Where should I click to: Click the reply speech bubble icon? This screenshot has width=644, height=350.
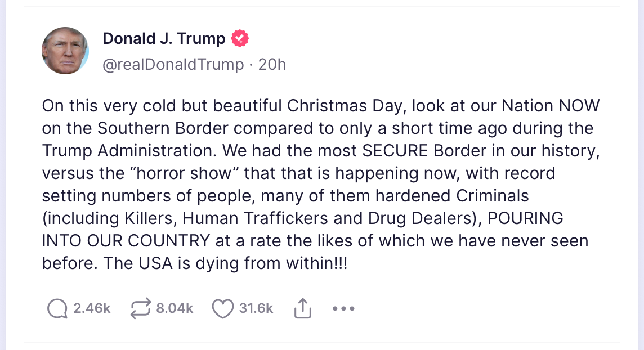[x=57, y=308]
